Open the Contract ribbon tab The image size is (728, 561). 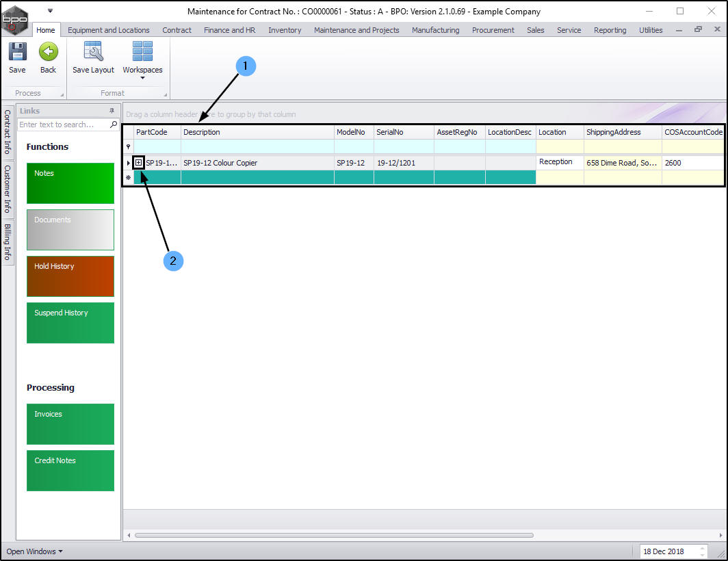tap(177, 30)
